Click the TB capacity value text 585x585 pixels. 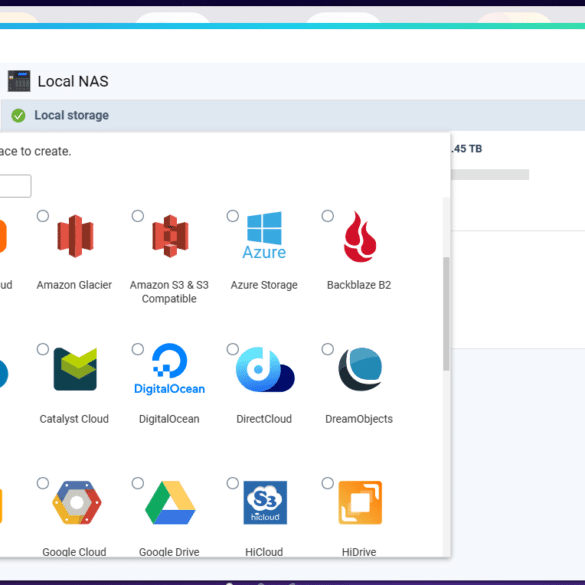click(466, 149)
